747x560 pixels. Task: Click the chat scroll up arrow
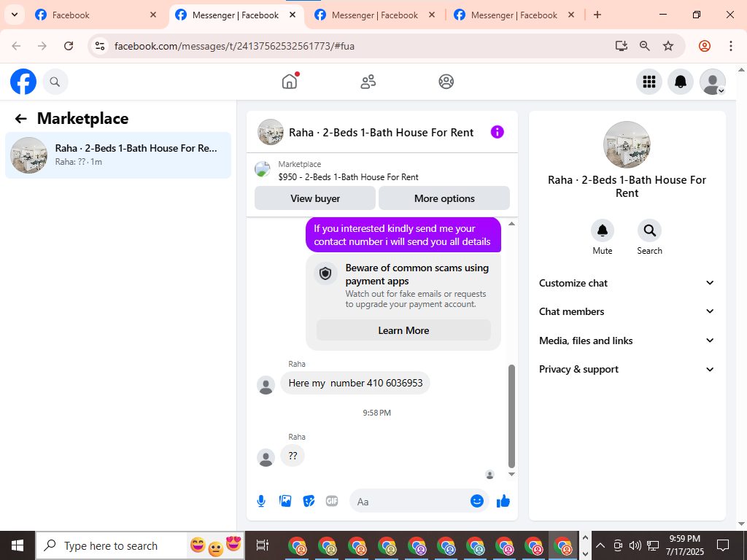click(x=511, y=223)
